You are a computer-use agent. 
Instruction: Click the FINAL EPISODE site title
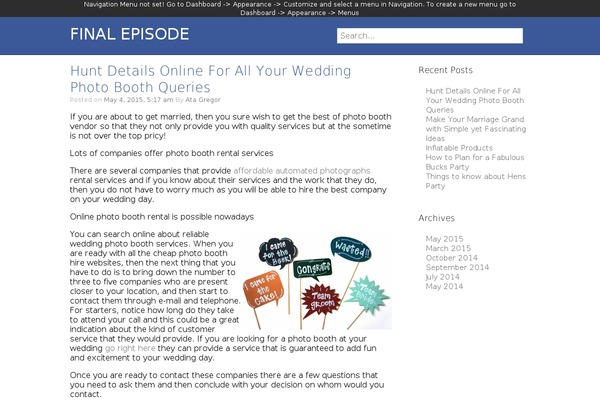click(129, 34)
